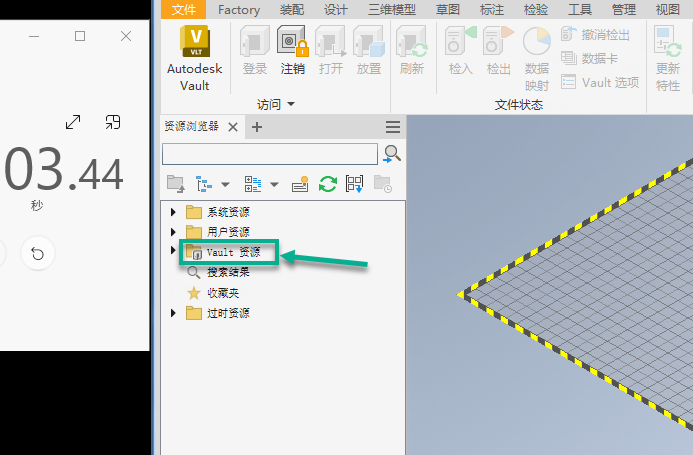
Task: Close the 资源浏览器 tab
Action: (233, 127)
